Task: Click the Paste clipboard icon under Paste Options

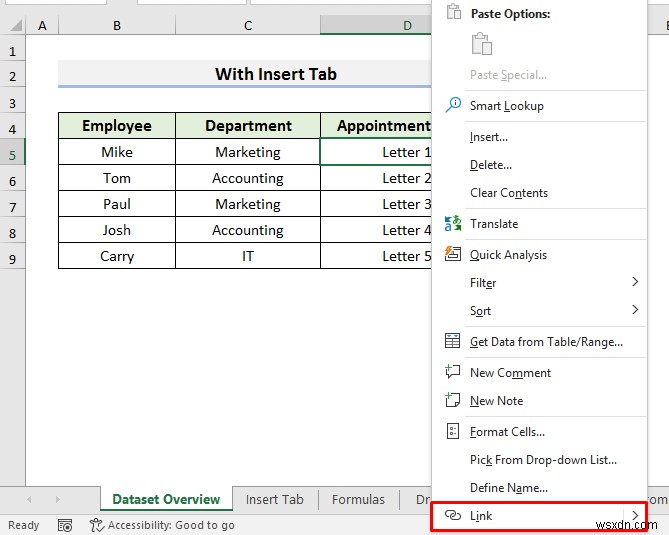Action: [482, 44]
